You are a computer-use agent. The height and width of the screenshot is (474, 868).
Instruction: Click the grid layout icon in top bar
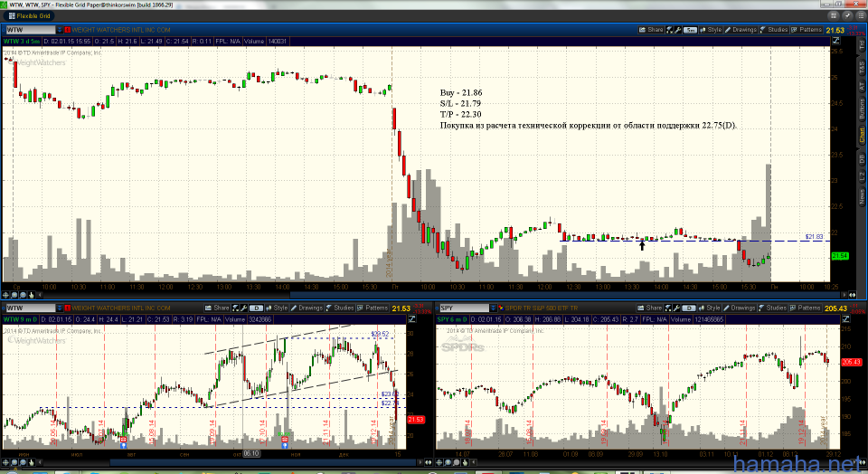[833, 16]
